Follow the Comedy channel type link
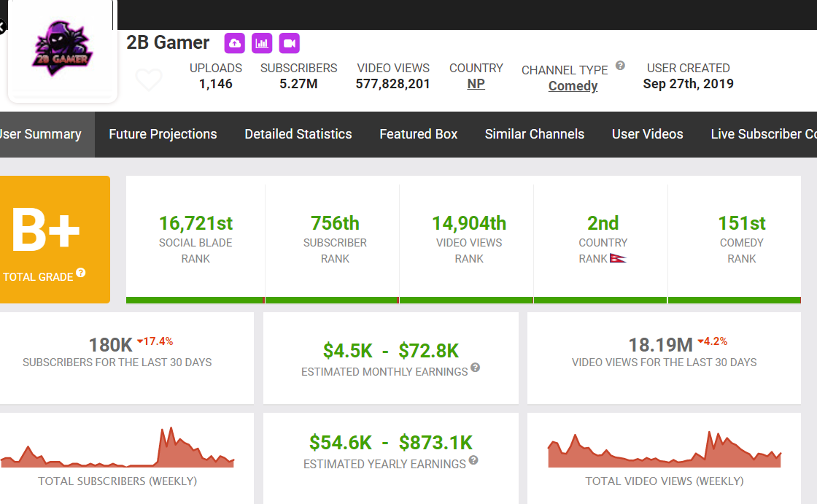Screen dimensions: 817x504 click(x=573, y=86)
